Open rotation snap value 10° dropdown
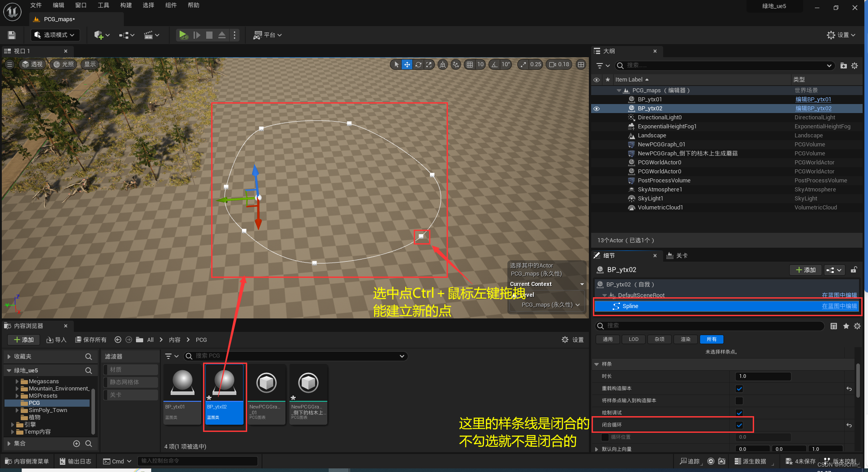The width and height of the screenshot is (868, 472). (x=506, y=64)
